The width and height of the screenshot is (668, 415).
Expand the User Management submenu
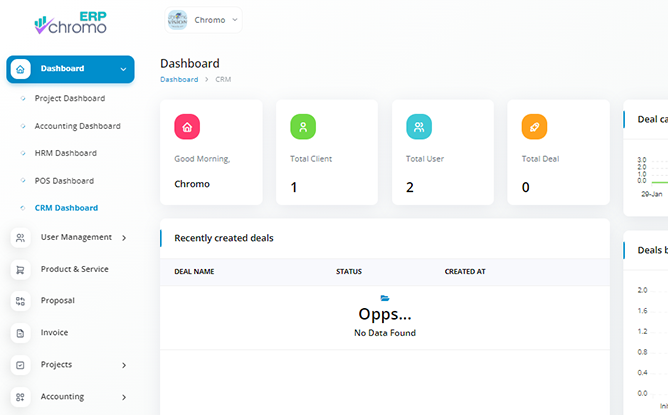pyautogui.click(x=123, y=238)
